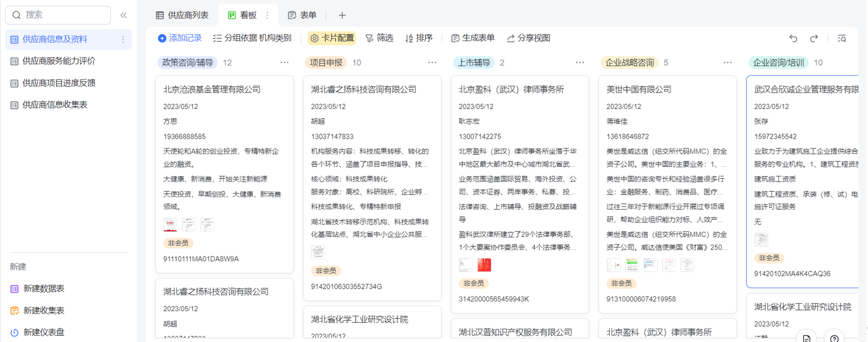Click credit code 91110111MA01DA8W9A

201,259
